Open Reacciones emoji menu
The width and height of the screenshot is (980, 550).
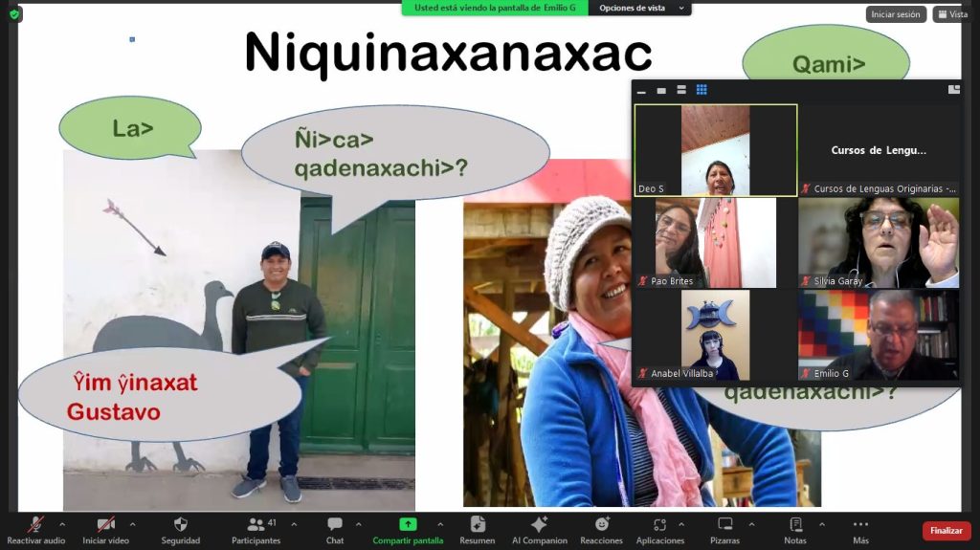601,525
